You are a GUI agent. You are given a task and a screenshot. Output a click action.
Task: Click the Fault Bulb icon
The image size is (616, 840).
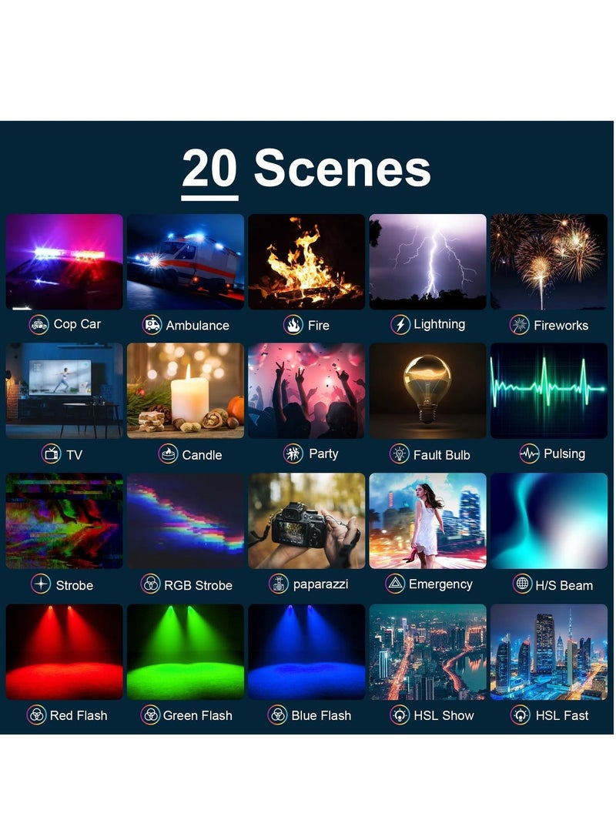click(399, 454)
